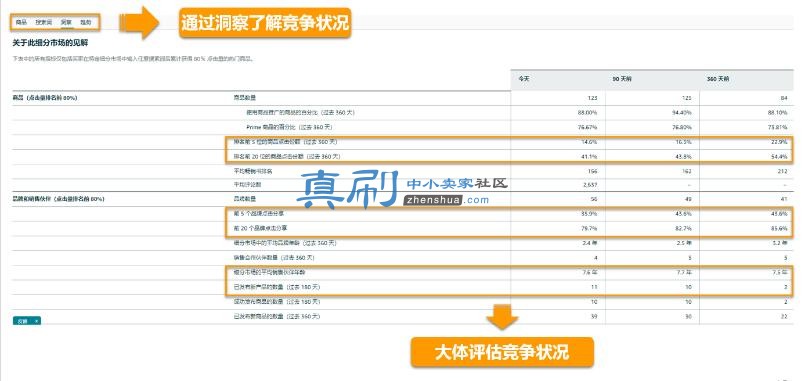This screenshot has height=381, width=805.
Task: Select the 洞察 tab
Action: click(x=66, y=23)
